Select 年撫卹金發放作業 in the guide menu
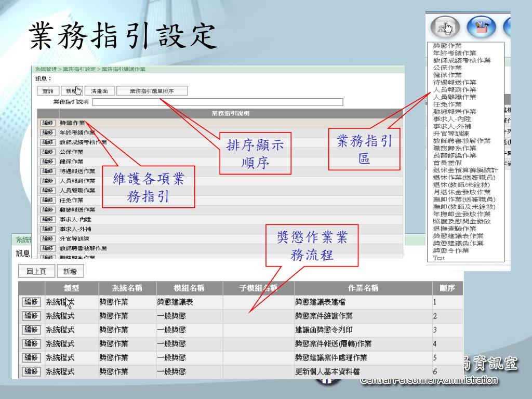532x399 pixels. coord(462,214)
